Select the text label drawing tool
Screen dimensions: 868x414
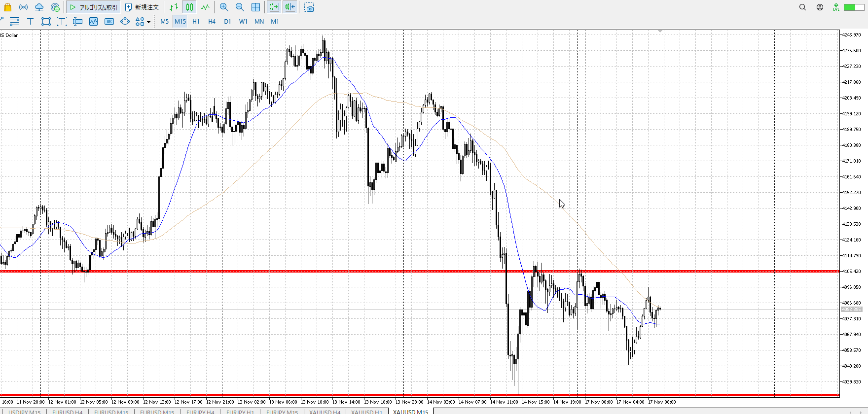click(30, 21)
